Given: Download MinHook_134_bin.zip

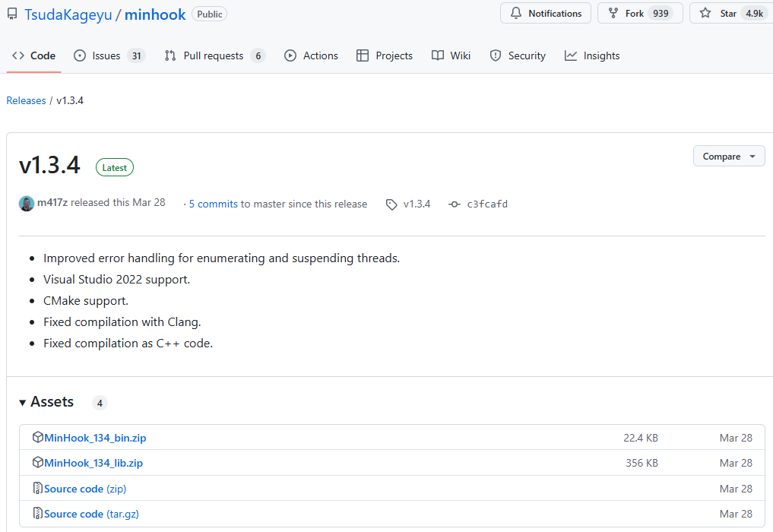Looking at the screenshot, I should tap(96, 437).
